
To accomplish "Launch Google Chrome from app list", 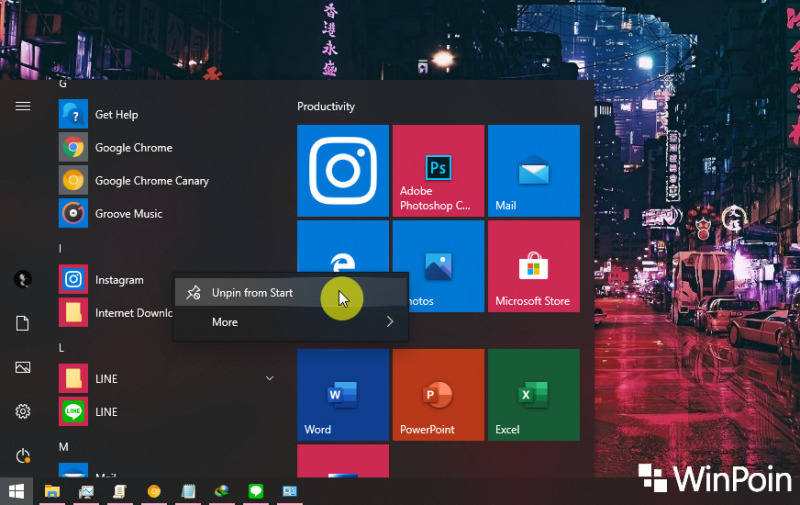I will [x=168, y=147].
